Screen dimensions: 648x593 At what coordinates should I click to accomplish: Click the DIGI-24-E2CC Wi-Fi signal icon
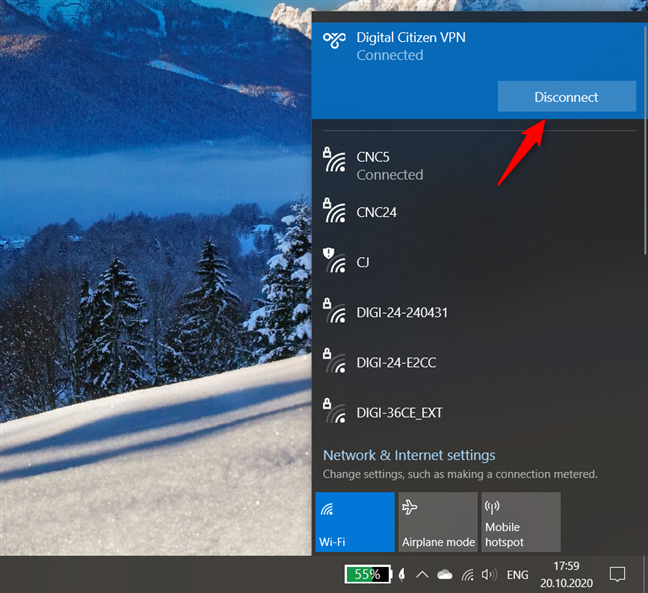point(334,361)
